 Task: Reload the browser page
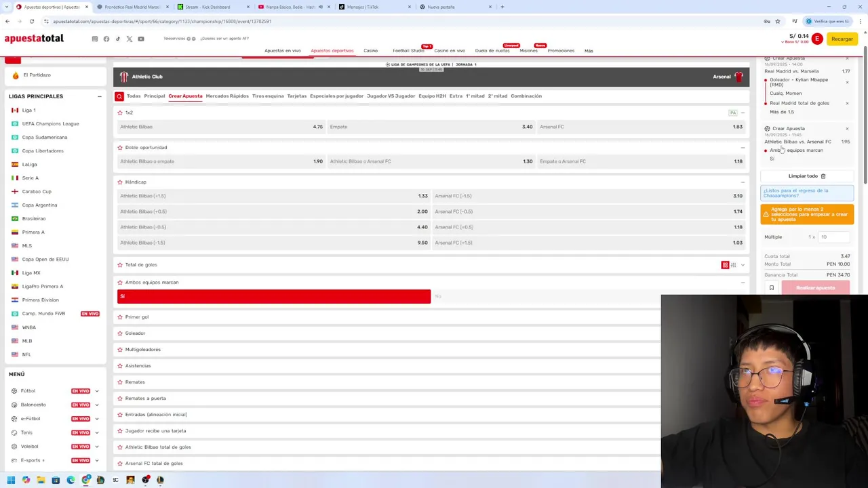tap(31, 21)
